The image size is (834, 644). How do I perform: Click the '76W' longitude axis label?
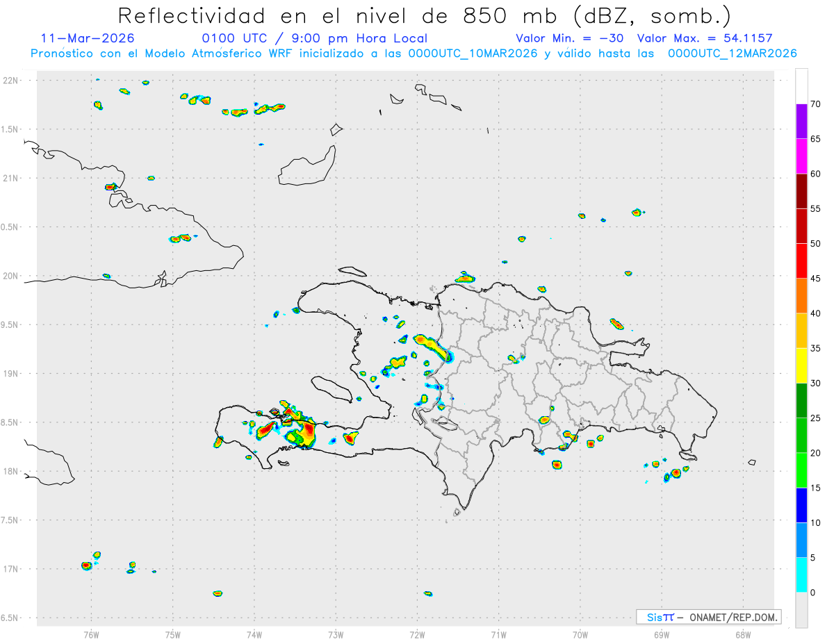(x=91, y=635)
